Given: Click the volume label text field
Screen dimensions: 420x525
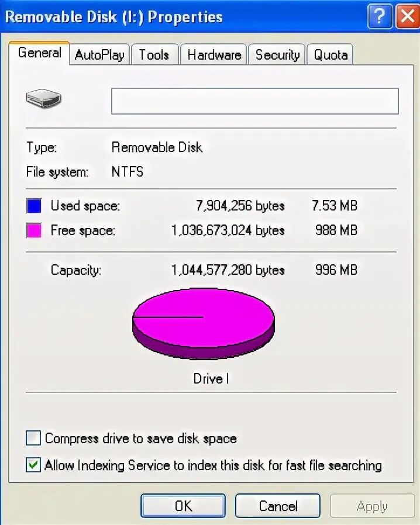Looking at the screenshot, I should pyautogui.click(x=255, y=101).
